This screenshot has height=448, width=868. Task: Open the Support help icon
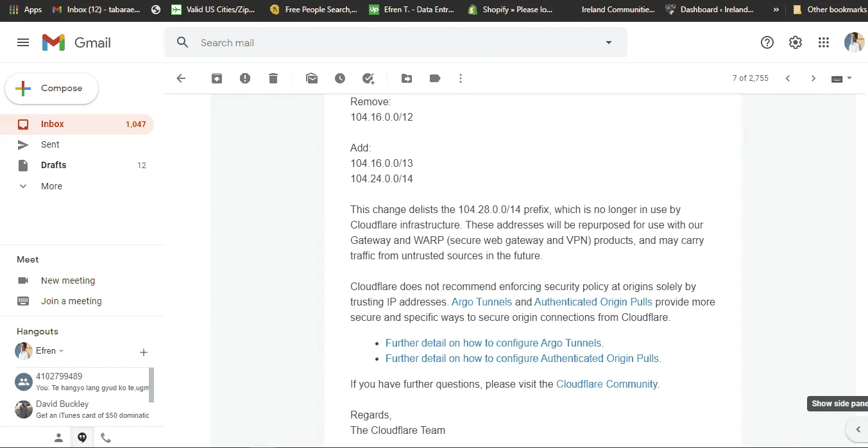click(x=767, y=42)
